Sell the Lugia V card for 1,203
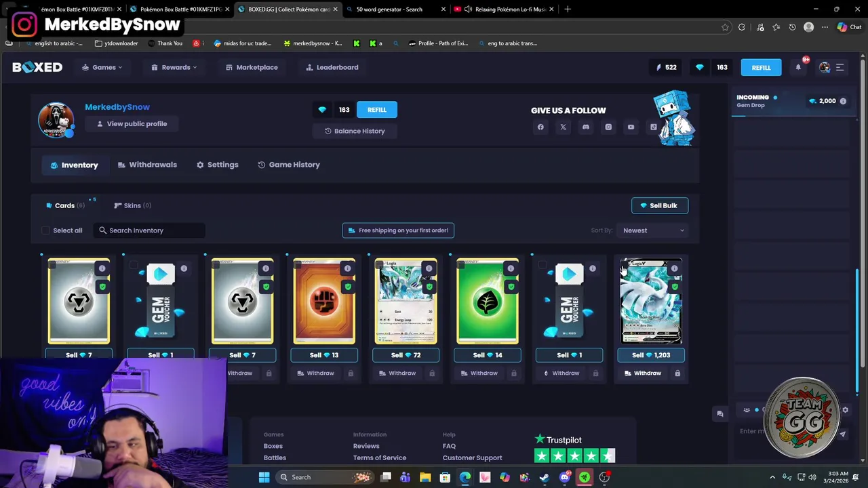This screenshot has width=868, height=488. (651, 355)
